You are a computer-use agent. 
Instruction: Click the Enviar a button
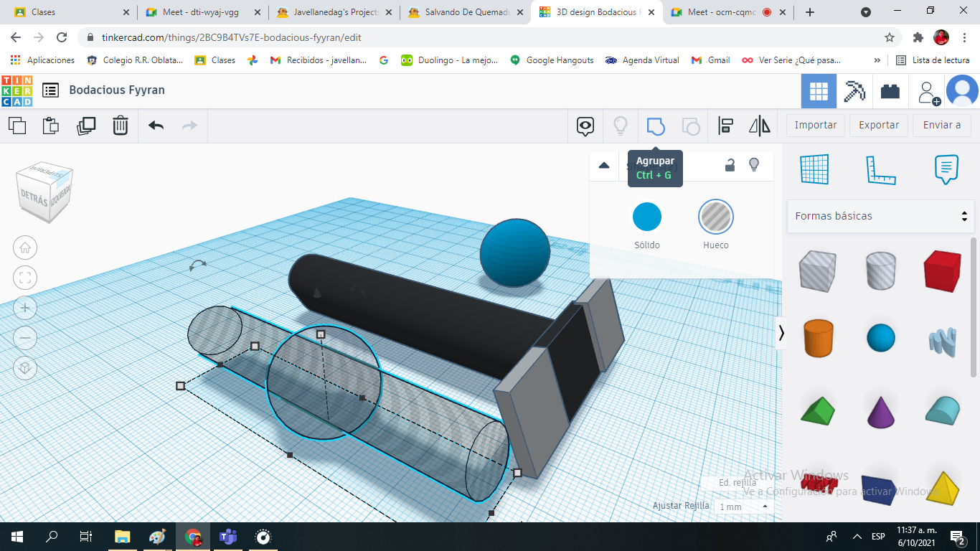click(942, 125)
